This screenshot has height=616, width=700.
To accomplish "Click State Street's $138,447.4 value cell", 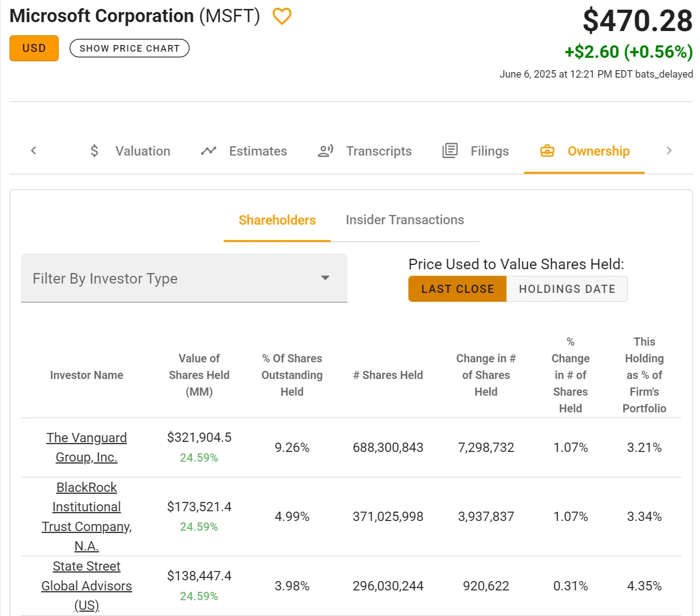I will (x=199, y=576).
